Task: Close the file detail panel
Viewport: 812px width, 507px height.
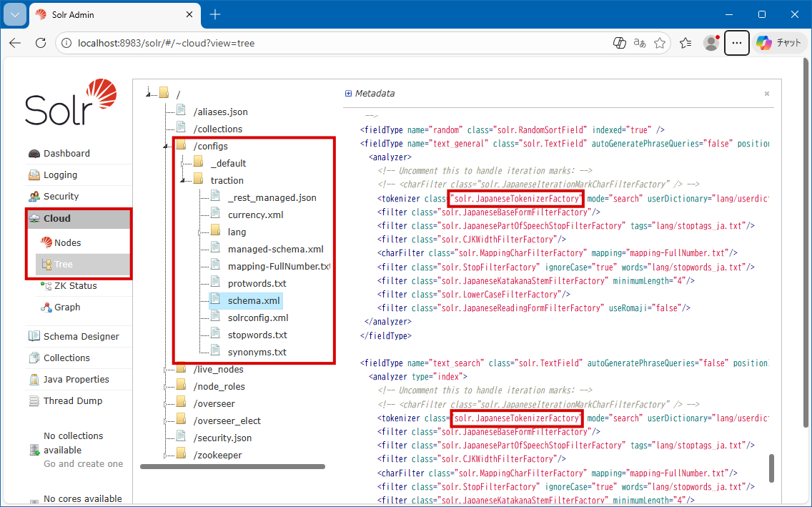Action: (x=767, y=94)
